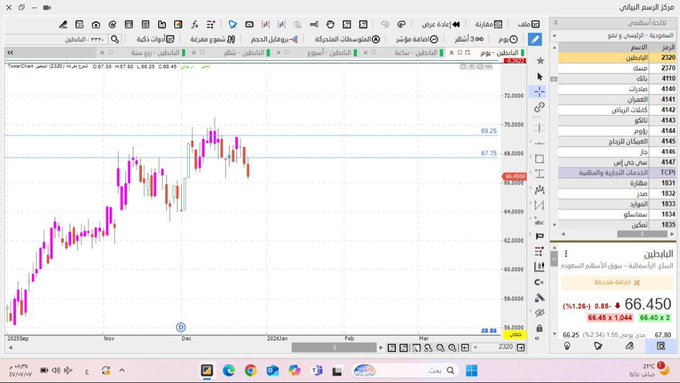Open favorites star in drawing sidebar
The width and height of the screenshot is (680, 383).
pos(540,61)
